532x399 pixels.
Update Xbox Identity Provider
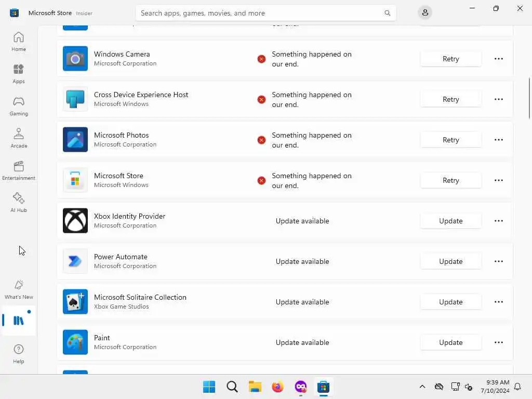450,221
